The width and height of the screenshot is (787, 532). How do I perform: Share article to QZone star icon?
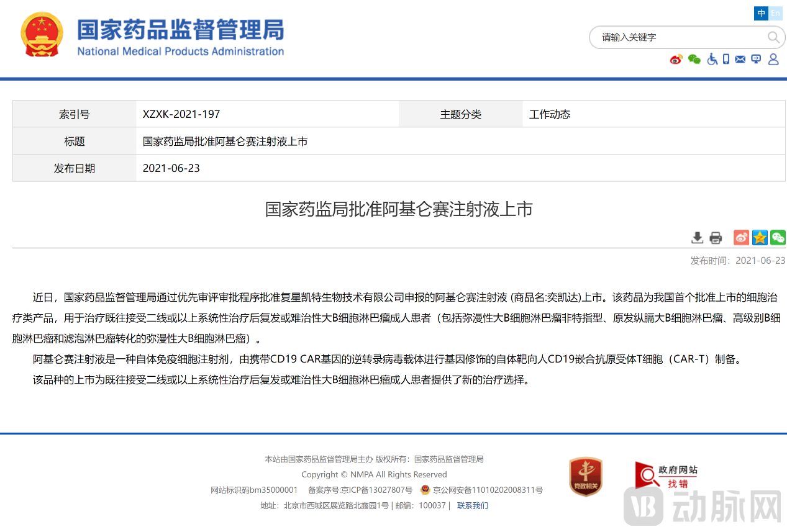click(760, 237)
